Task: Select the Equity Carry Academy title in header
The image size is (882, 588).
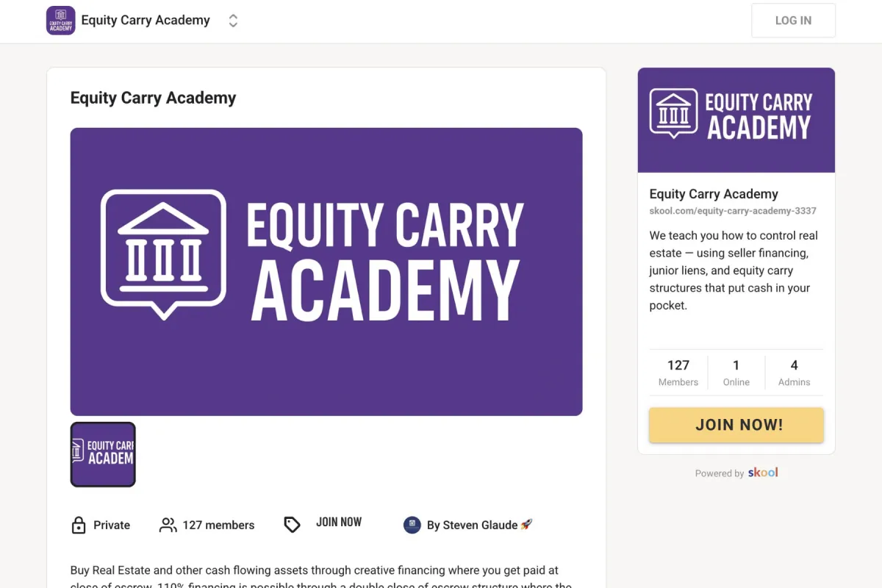Action: click(145, 20)
